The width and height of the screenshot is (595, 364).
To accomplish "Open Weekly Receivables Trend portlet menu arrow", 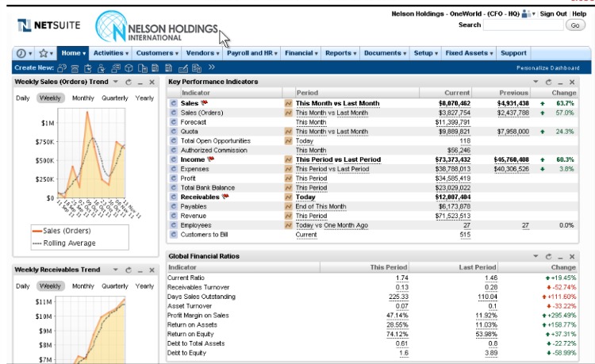I will tap(116, 270).
